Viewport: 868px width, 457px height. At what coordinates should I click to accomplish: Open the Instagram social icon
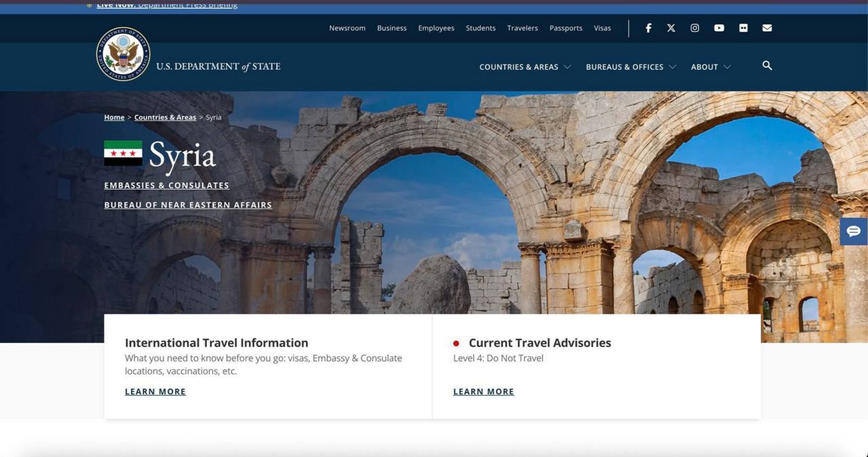click(695, 28)
